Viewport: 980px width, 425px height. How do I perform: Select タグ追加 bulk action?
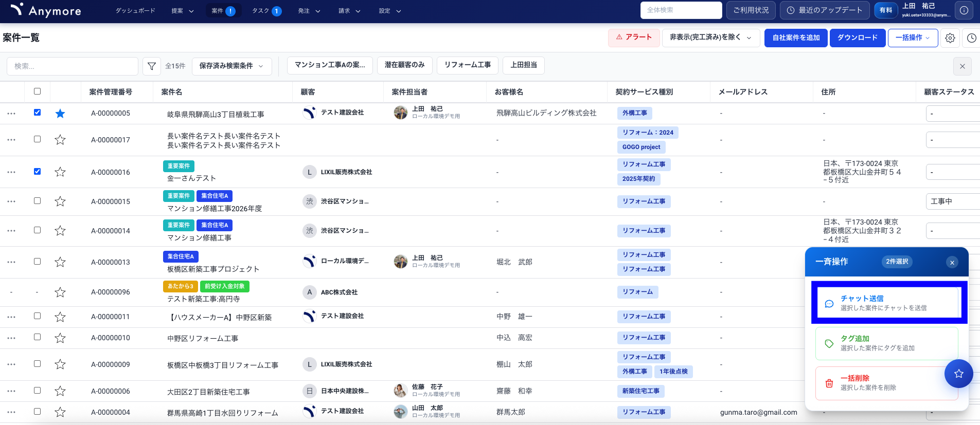tap(887, 343)
